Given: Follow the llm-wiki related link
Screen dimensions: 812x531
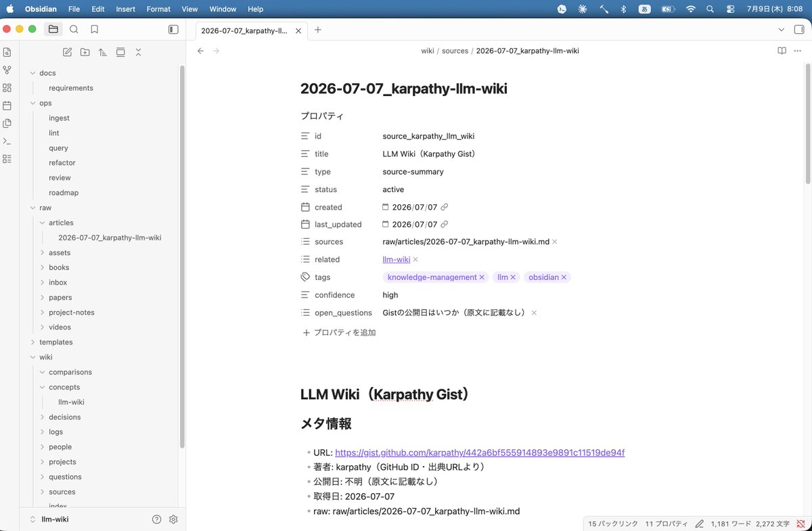Looking at the screenshot, I should tap(397, 260).
